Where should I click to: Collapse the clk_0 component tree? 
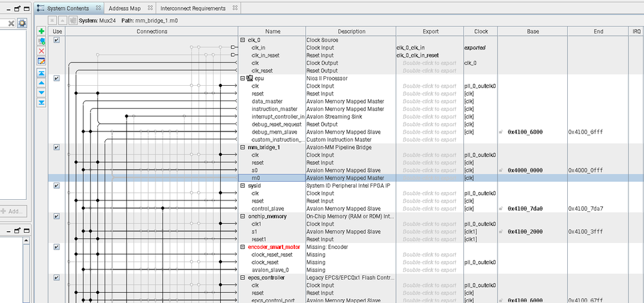pos(243,40)
